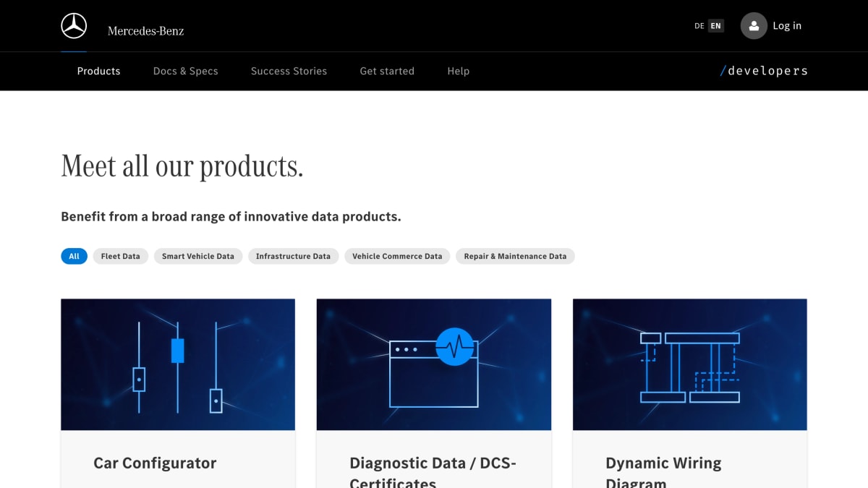868x488 pixels.
Task: Click the 'Meet all our products.' heading
Action: point(182,166)
